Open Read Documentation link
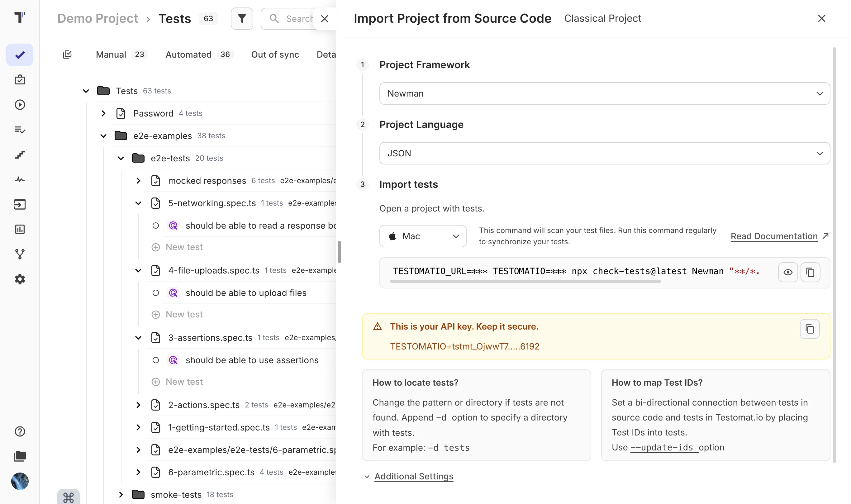The height and width of the screenshot is (504, 851). (x=779, y=236)
